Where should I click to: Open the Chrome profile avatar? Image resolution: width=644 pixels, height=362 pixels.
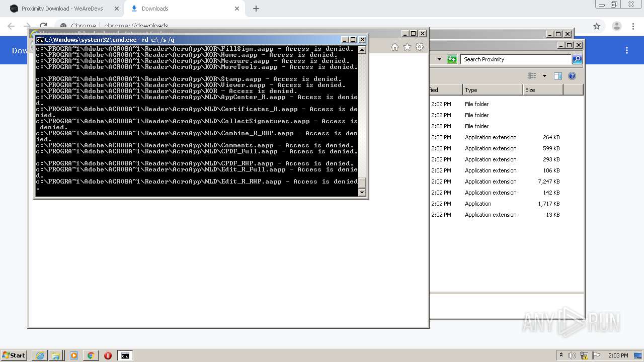coord(617,26)
